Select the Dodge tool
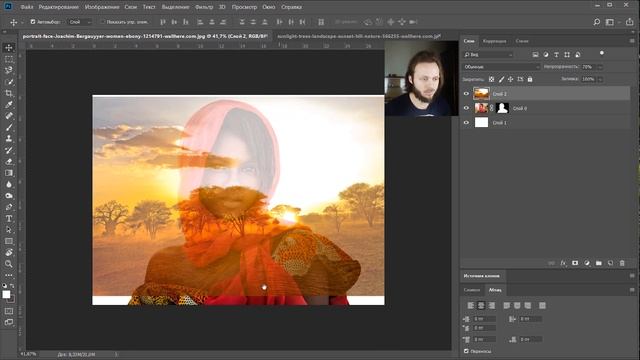Image resolution: width=640 pixels, height=360 pixels. pyautogui.click(x=9, y=196)
